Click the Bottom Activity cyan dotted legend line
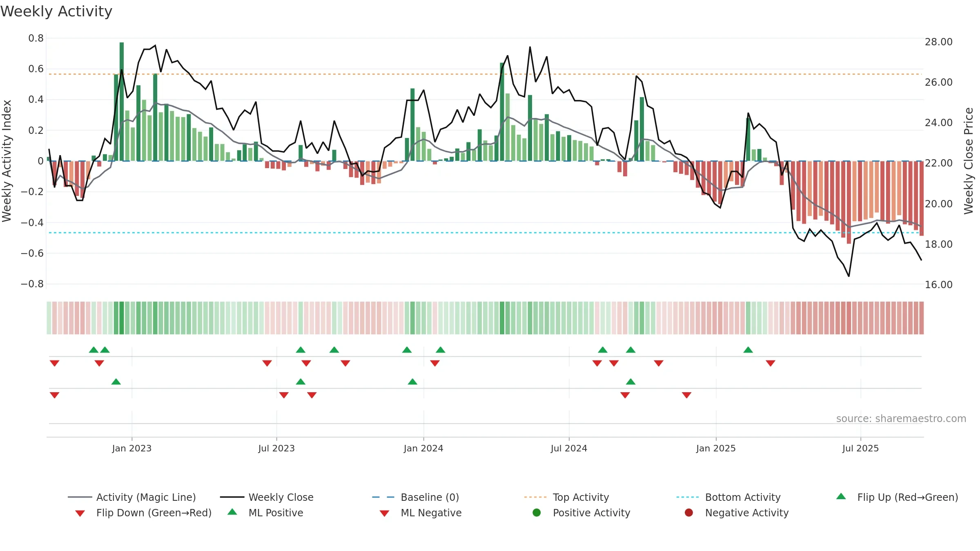The height and width of the screenshot is (551, 980). (688, 497)
